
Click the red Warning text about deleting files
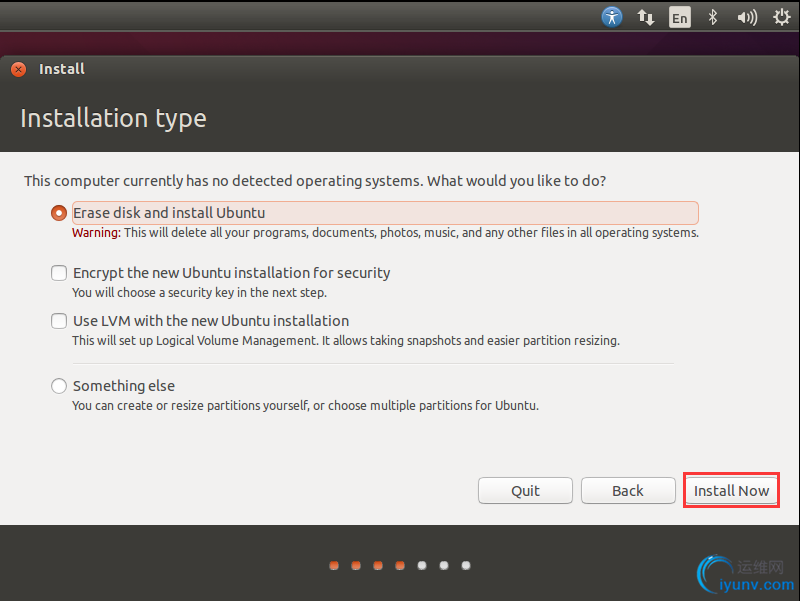coord(385,233)
